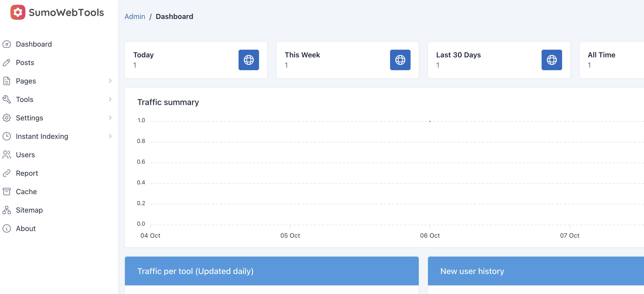Click the globe icon in Today card
Screen dimensions: 644x294
[x=249, y=60]
